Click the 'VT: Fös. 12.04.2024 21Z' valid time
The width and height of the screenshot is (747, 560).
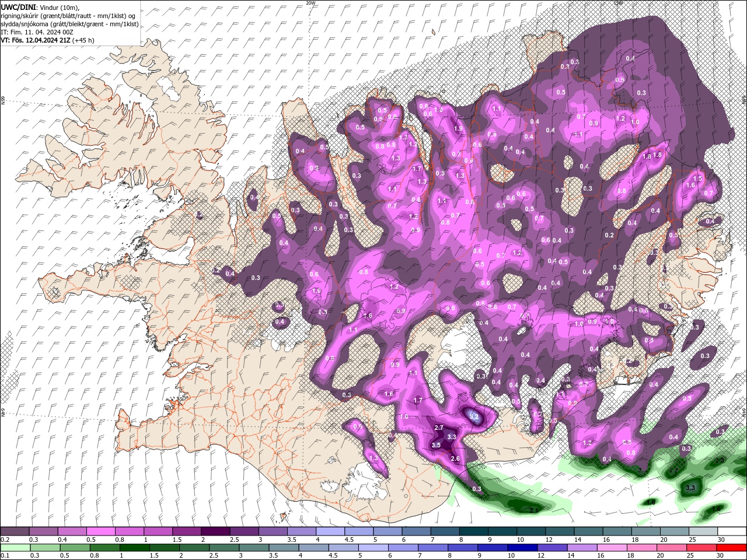[x=35, y=41]
